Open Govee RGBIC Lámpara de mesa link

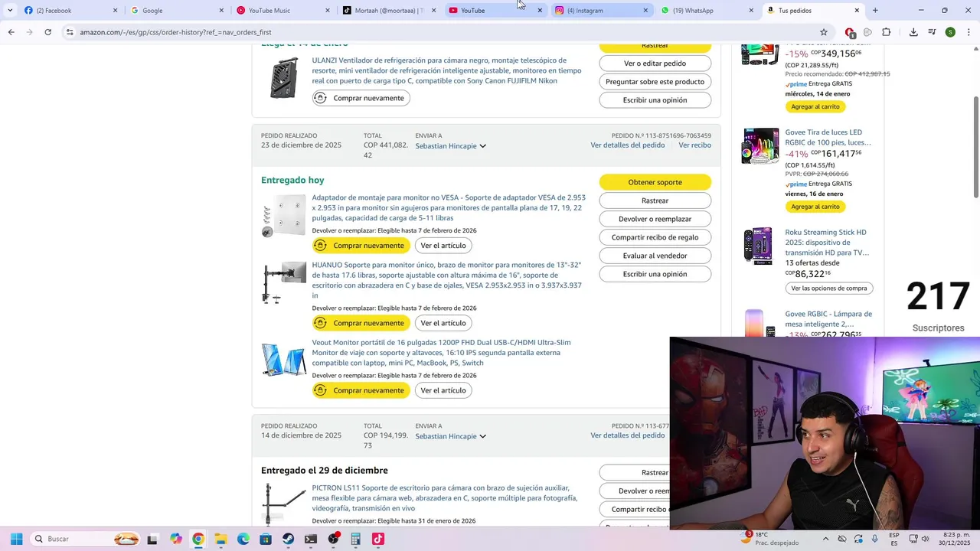pos(828,319)
